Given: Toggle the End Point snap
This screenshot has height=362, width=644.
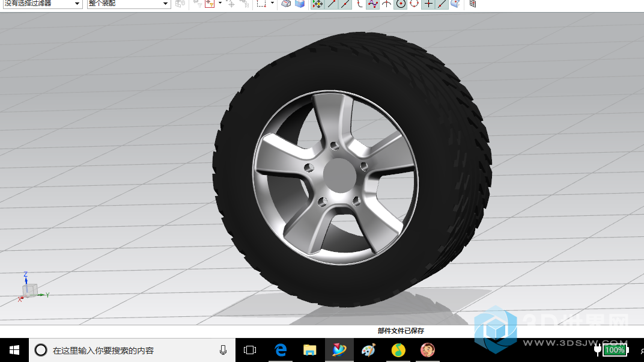Looking at the screenshot, I should click(332, 4).
